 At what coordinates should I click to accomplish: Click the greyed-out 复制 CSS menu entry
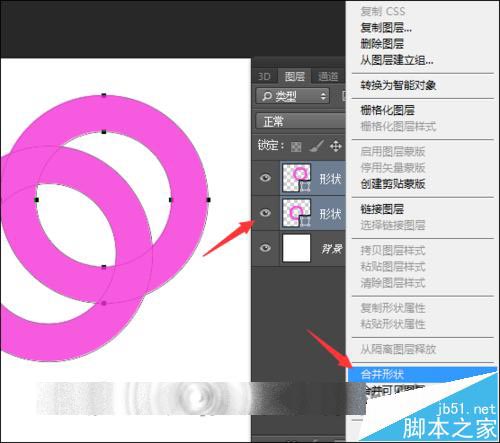click(383, 11)
